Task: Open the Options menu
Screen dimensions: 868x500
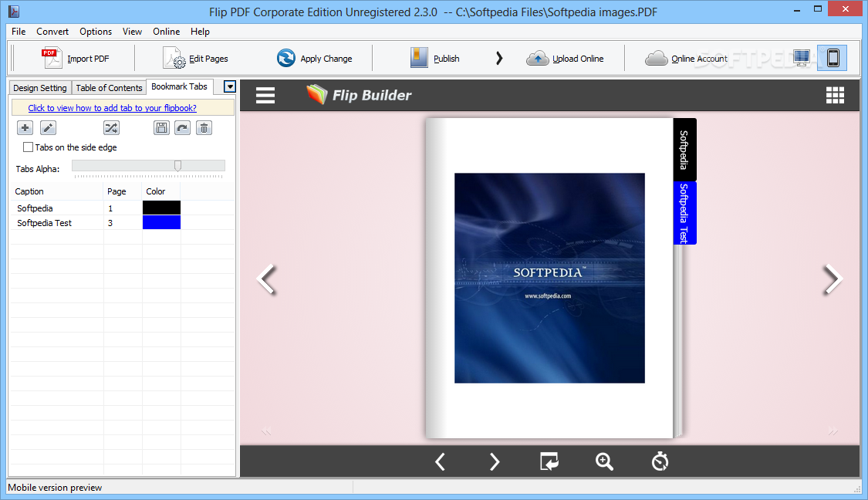Action: pos(96,32)
